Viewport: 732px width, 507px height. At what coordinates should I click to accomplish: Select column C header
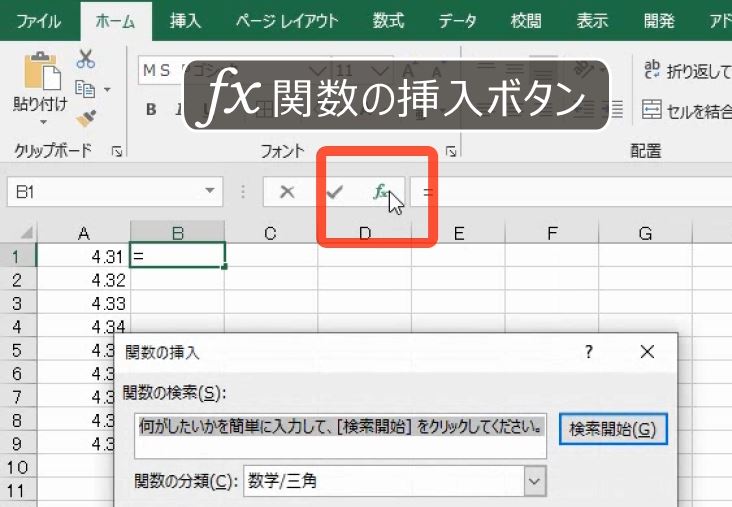coord(271,232)
